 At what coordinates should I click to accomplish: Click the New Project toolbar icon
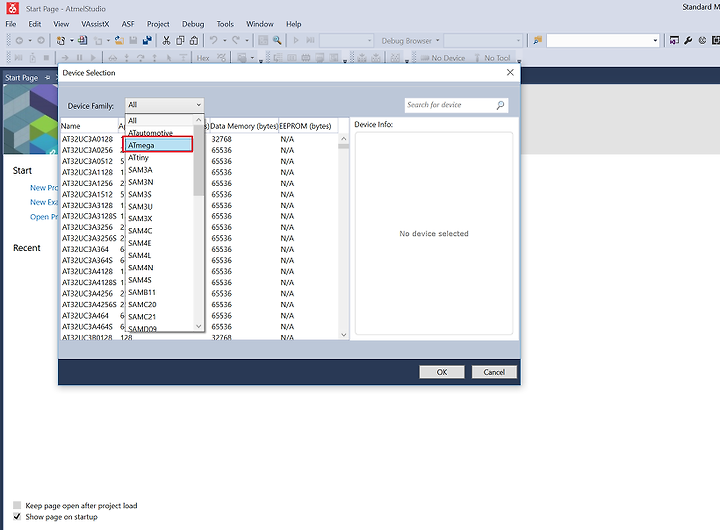[x=61, y=40]
